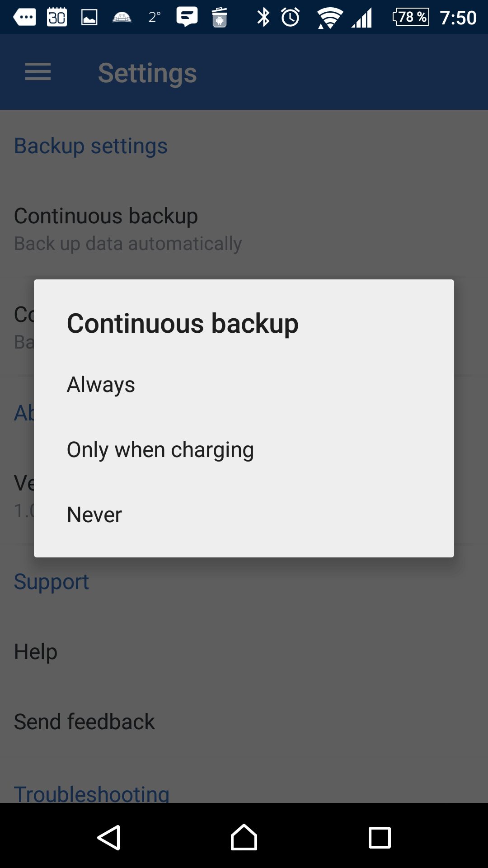Open recent apps with square button
The width and height of the screenshot is (488, 868).
pyautogui.click(x=380, y=838)
